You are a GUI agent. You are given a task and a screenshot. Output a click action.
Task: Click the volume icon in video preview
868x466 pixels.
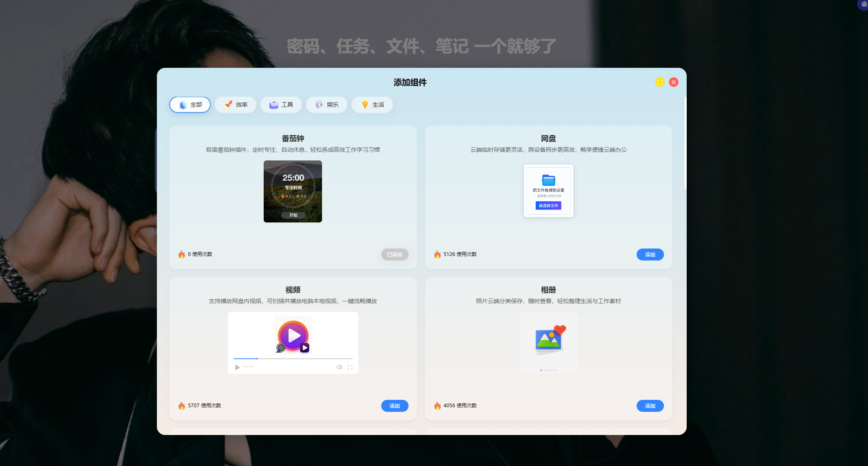(x=339, y=367)
